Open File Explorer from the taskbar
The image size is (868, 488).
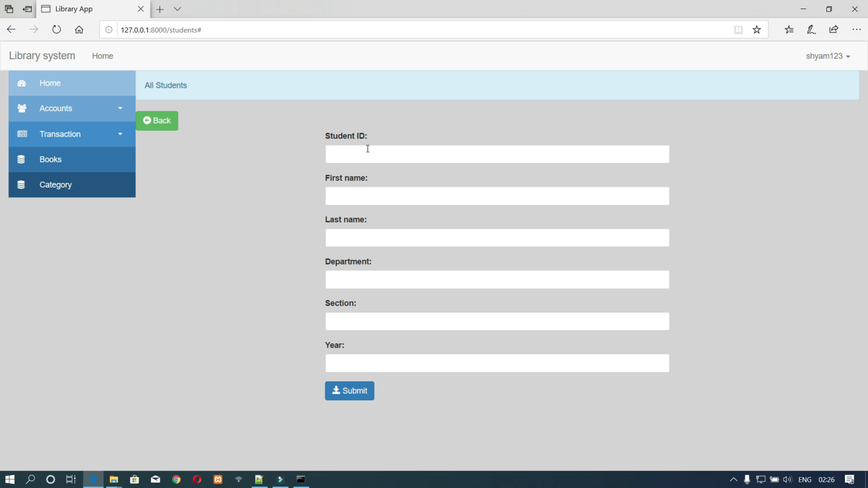click(114, 479)
